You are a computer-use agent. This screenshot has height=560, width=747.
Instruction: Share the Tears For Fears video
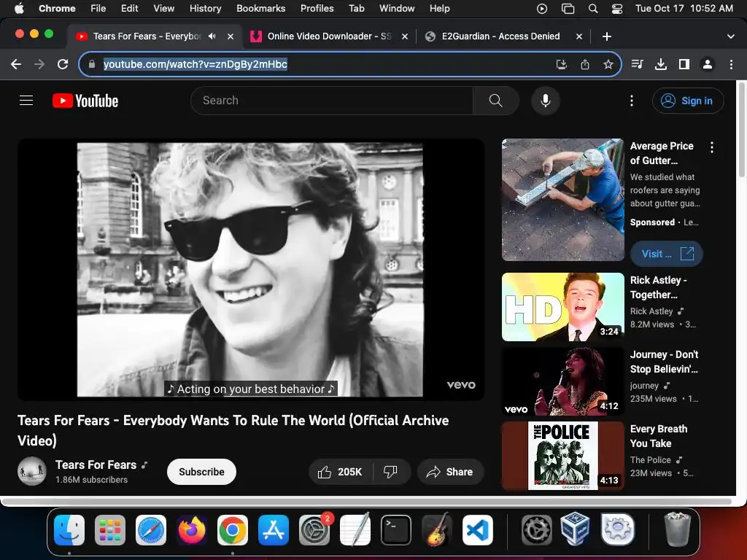tap(450, 472)
